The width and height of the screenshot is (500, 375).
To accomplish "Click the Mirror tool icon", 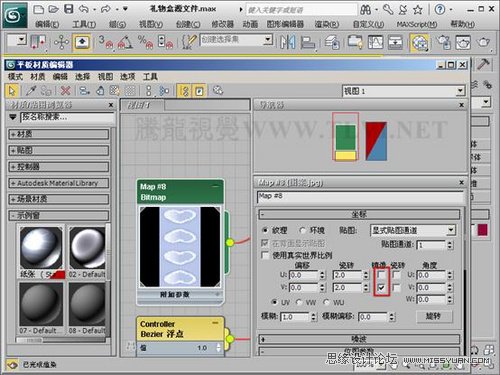I will [x=287, y=42].
